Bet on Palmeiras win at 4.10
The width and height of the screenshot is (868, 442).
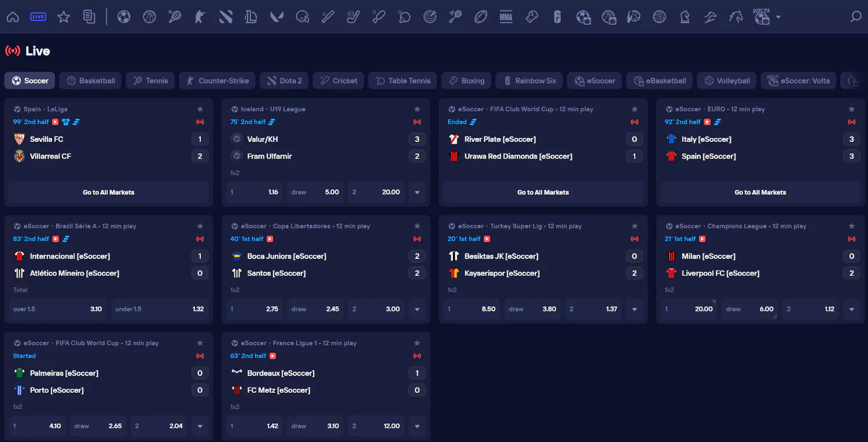click(37, 426)
